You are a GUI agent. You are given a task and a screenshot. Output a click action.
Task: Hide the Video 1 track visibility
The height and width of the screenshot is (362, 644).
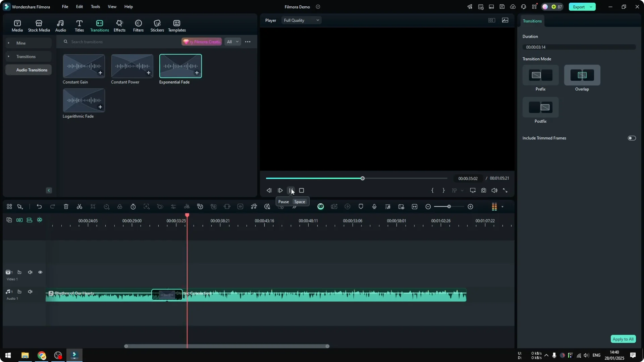[x=40, y=272]
